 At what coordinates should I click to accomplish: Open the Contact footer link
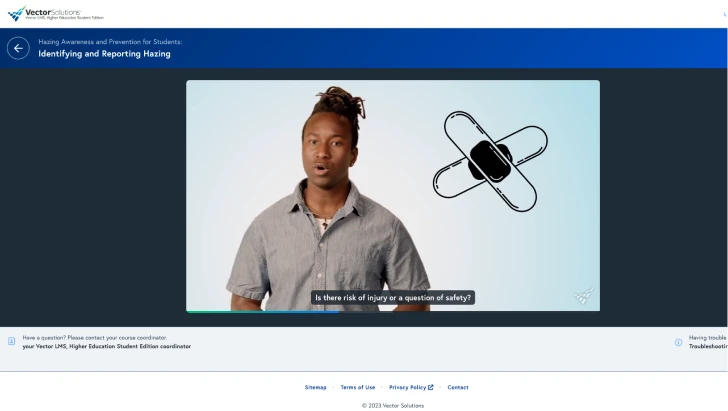point(457,387)
